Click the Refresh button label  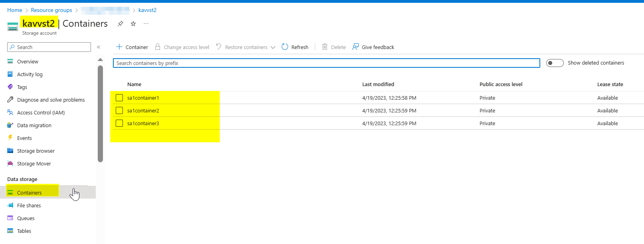coord(300,47)
